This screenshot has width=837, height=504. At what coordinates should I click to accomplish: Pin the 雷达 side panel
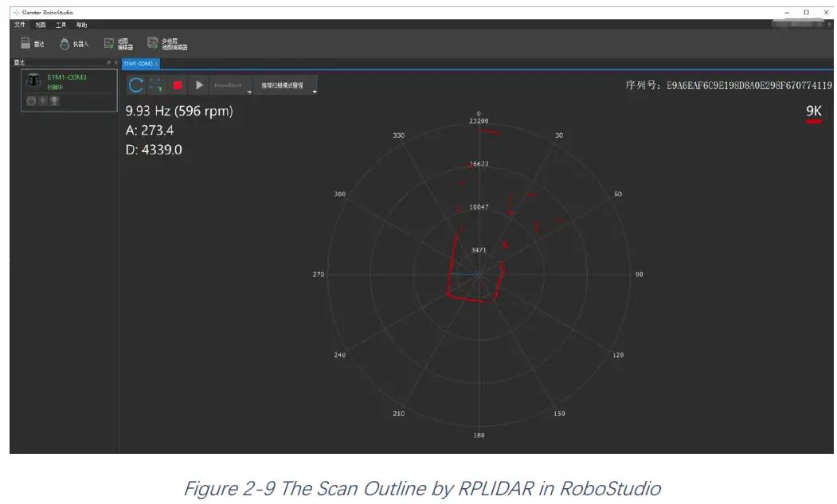pos(109,62)
